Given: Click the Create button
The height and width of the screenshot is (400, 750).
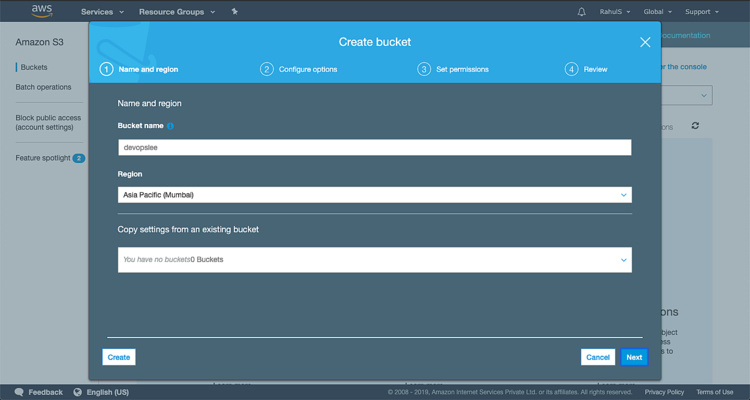Looking at the screenshot, I should [118, 357].
